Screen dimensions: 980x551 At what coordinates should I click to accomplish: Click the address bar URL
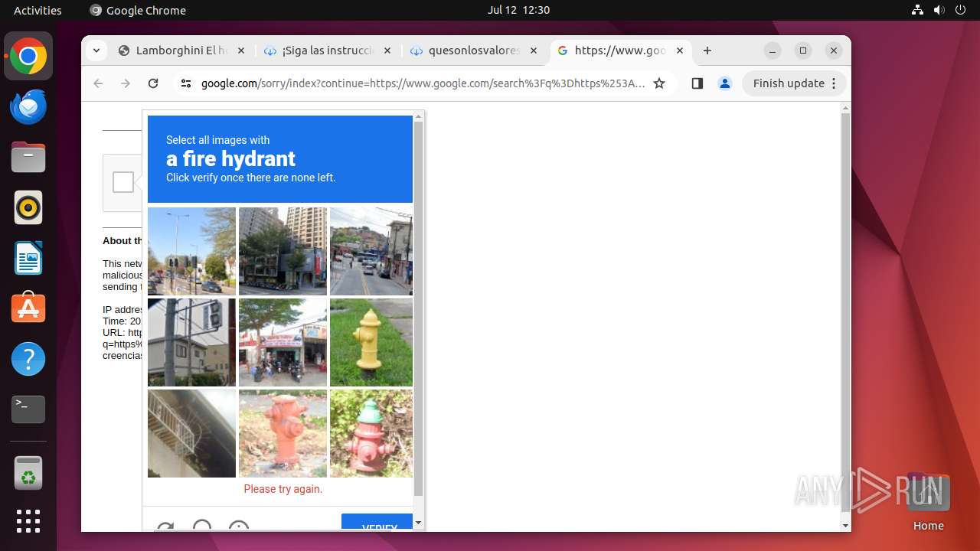tap(423, 83)
